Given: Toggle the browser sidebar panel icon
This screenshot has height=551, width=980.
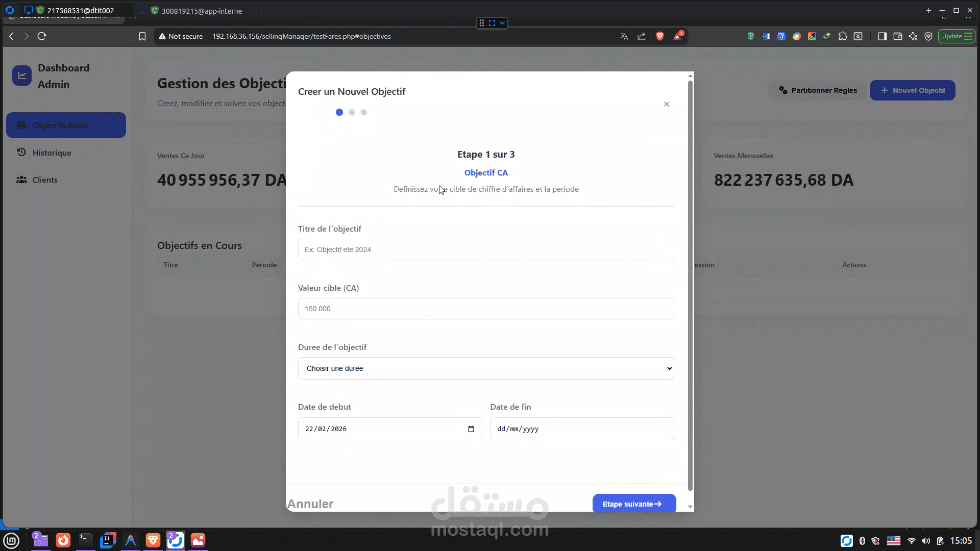Looking at the screenshot, I should coord(882,36).
